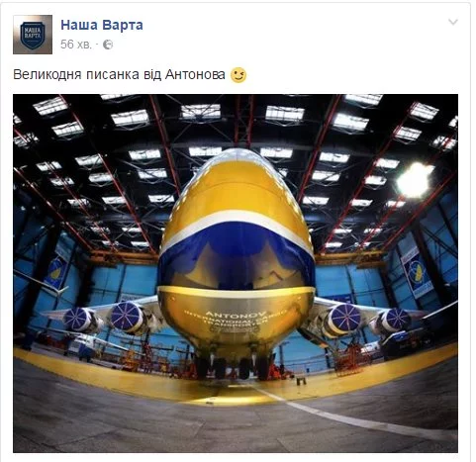This screenshot has width=476, height=462.
Task: Click the winking emoji in the post text
Action: coord(238,75)
